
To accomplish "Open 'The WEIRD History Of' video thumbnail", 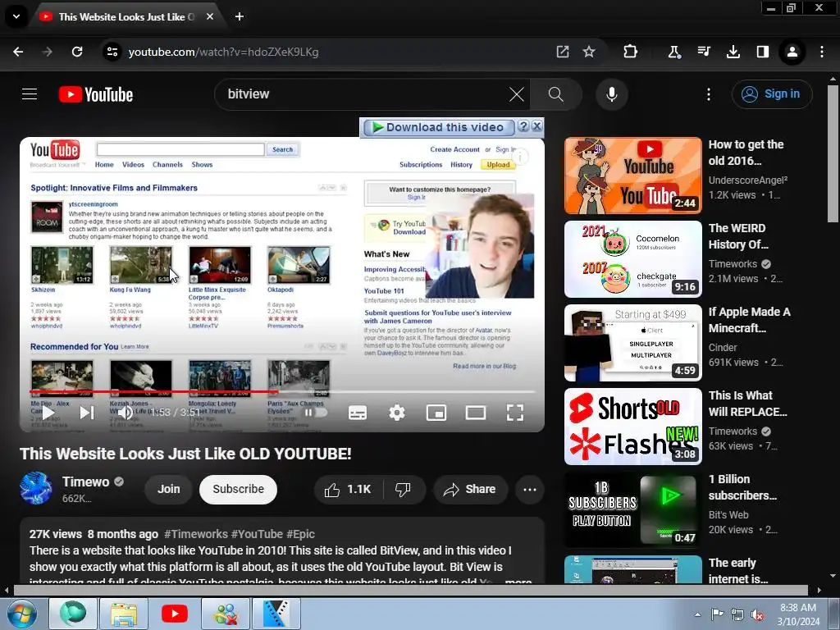I will point(632,259).
